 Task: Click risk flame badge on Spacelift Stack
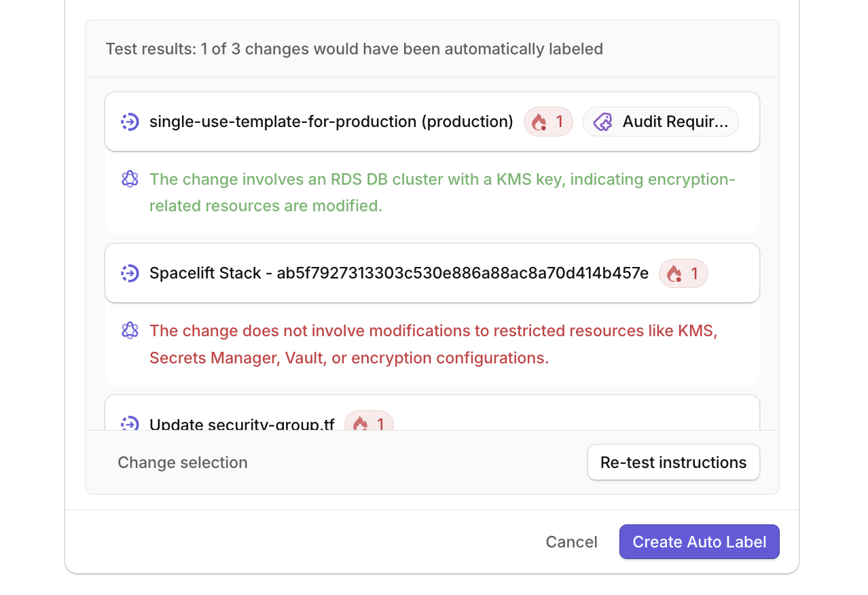[683, 273]
